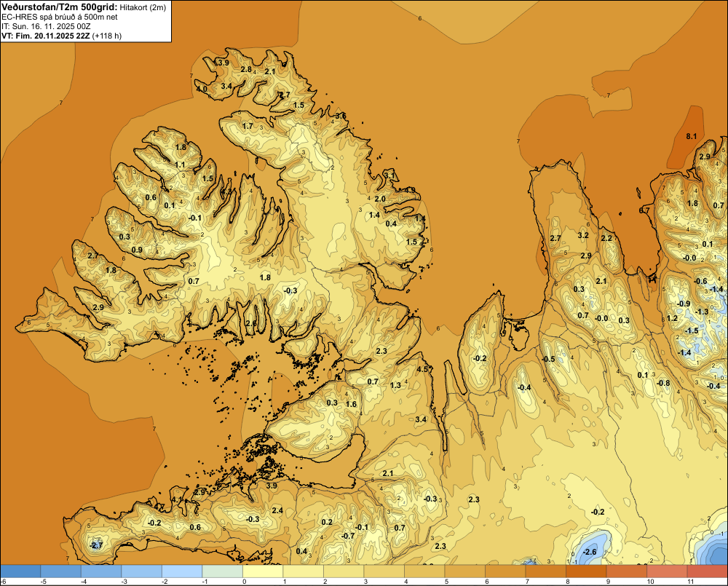Select the '6.7' coastal temperature value
The height and width of the screenshot is (586, 728).
click(644, 210)
